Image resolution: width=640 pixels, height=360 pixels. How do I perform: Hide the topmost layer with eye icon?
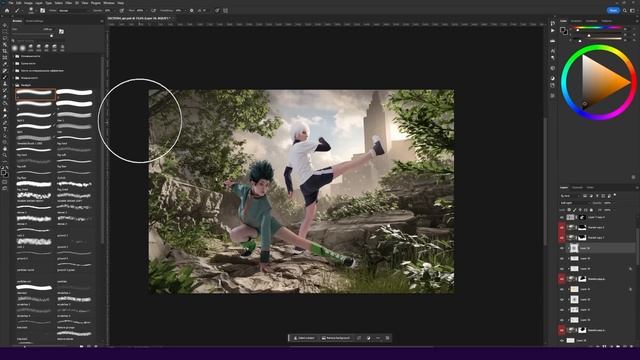click(x=562, y=217)
